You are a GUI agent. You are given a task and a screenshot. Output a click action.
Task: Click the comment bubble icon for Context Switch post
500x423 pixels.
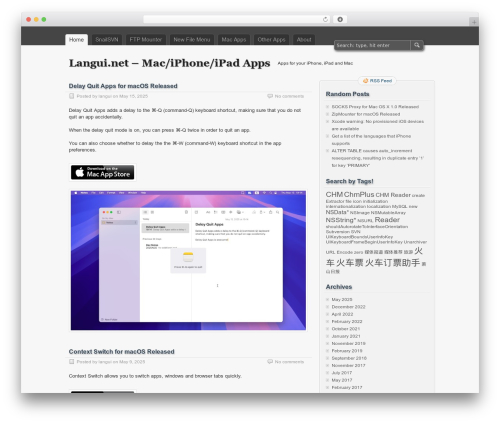[x=270, y=362]
